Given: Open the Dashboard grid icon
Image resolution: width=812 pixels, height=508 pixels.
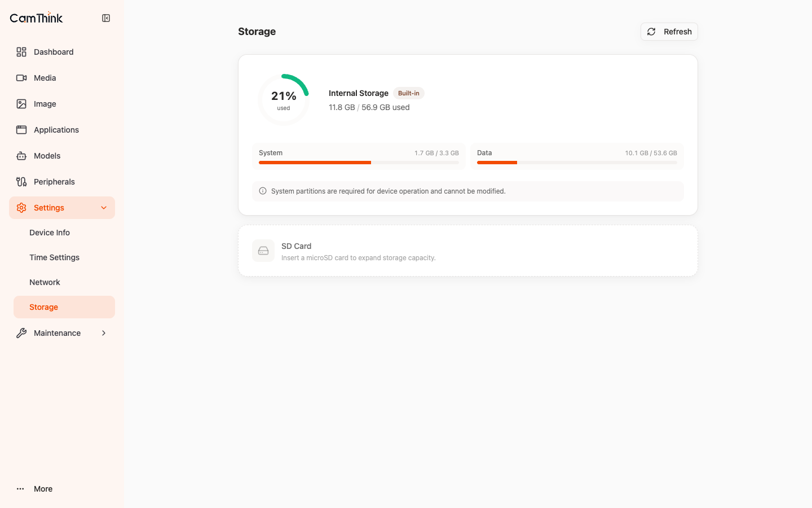Looking at the screenshot, I should coord(21,52).
